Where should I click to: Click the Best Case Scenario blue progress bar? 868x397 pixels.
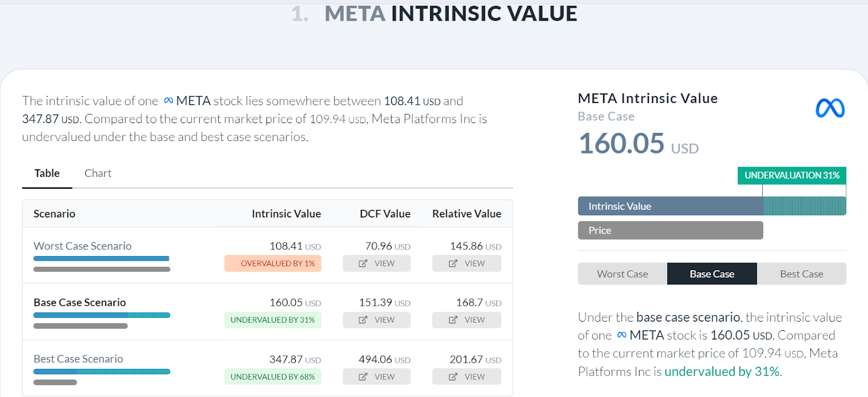102,372
